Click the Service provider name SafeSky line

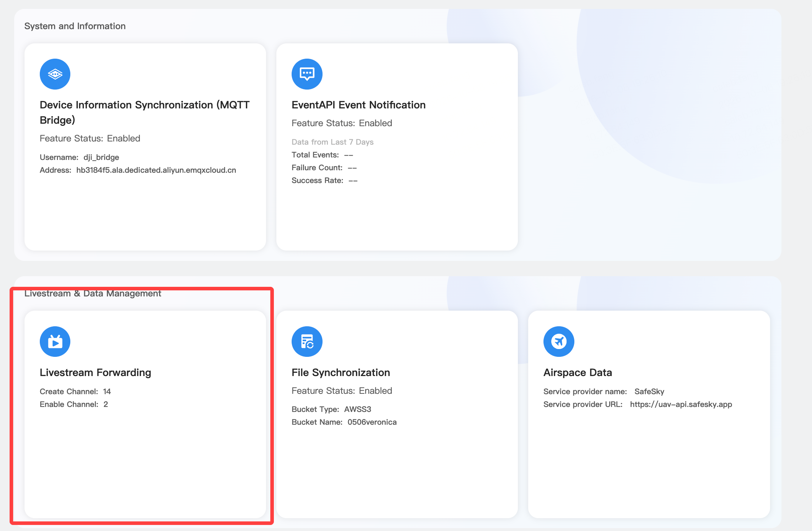click(x=604, y=391)
